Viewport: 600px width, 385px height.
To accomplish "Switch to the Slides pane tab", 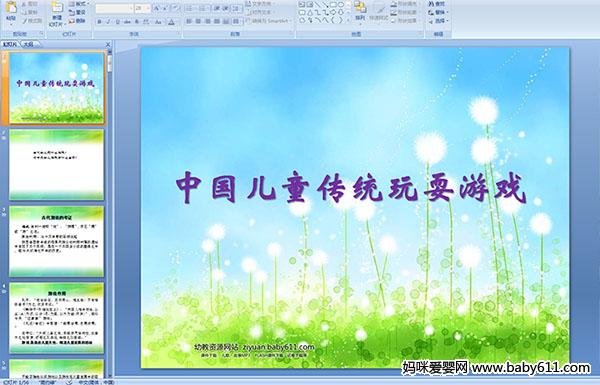I will click(10, 44).
